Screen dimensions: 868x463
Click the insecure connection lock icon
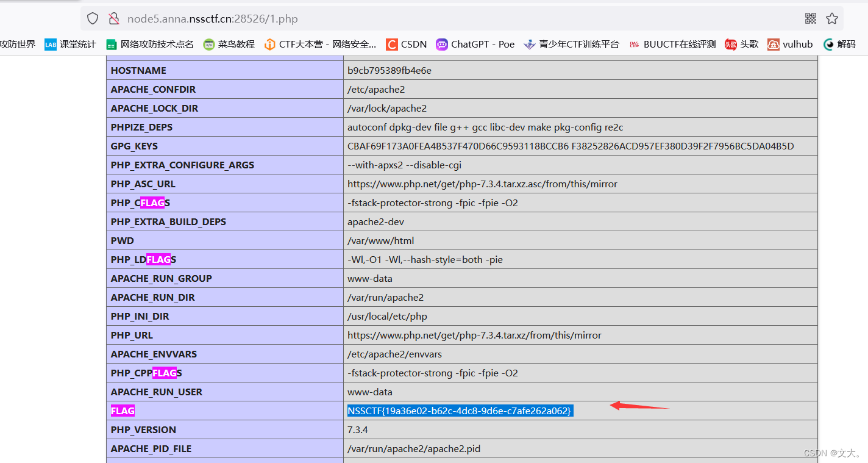coord(114,18)
